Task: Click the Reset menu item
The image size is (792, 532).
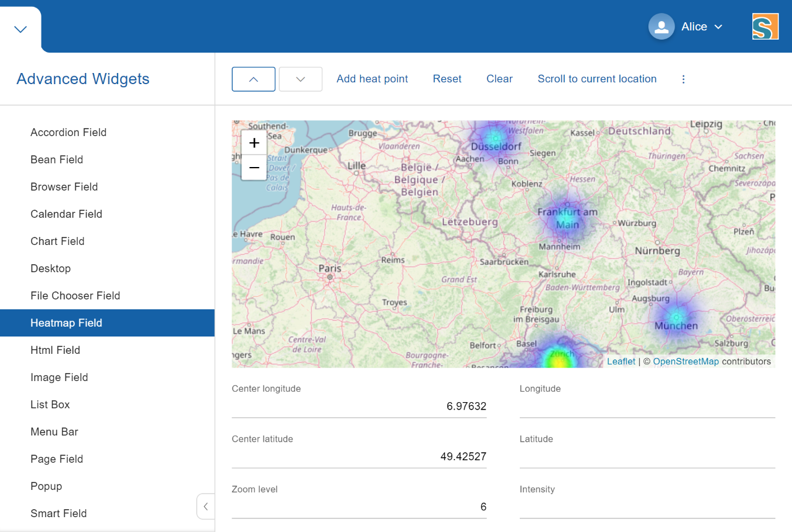Action: 447,79
